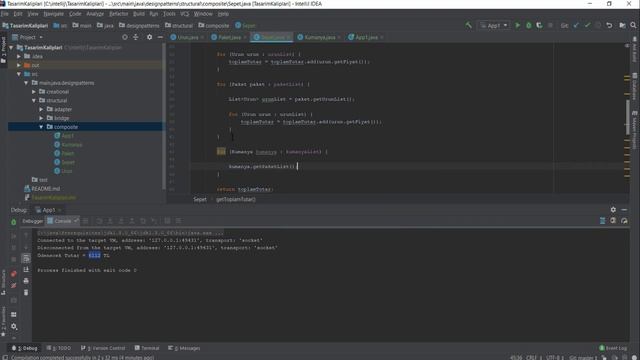
Task: Click the Git commit green check
Action: point(587,25)
